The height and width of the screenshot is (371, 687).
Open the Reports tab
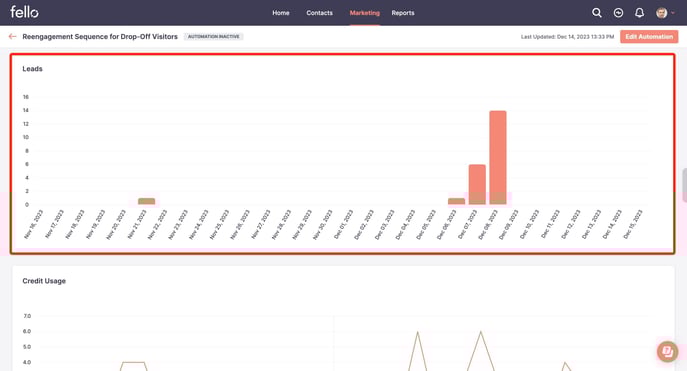(x=403, y=13)
